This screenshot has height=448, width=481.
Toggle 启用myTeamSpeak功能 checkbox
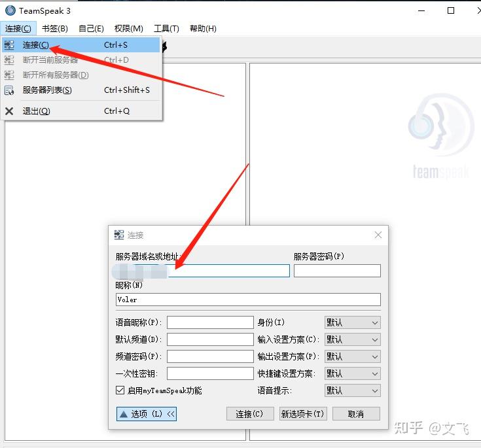[x=120, y=390]
